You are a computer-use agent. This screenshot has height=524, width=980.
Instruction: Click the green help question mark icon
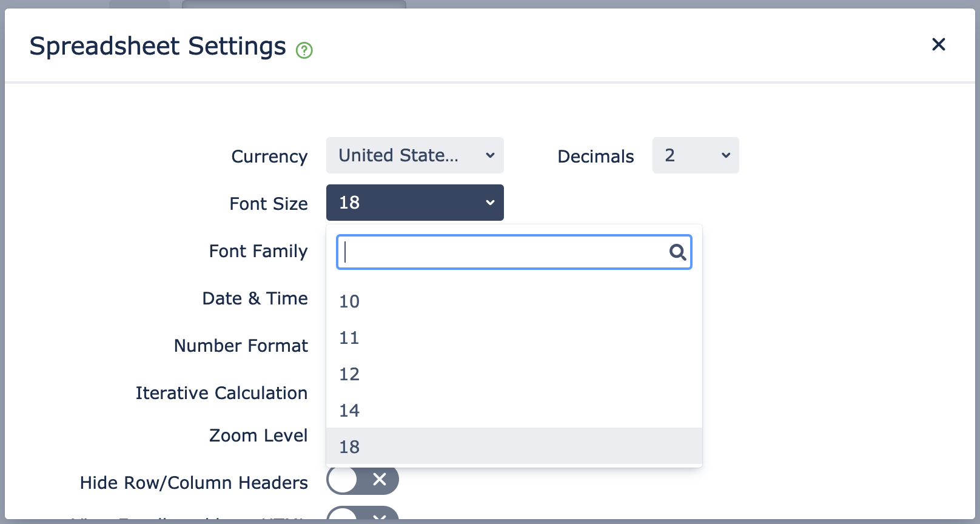(304, 50)
